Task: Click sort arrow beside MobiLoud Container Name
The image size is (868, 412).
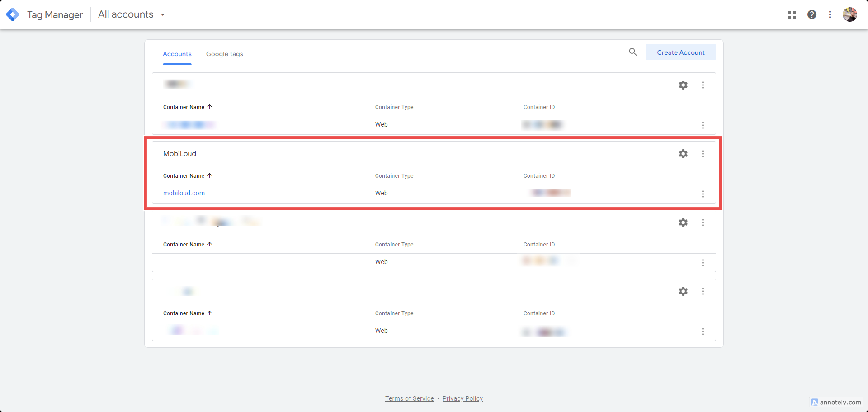Action: [210, 175]
